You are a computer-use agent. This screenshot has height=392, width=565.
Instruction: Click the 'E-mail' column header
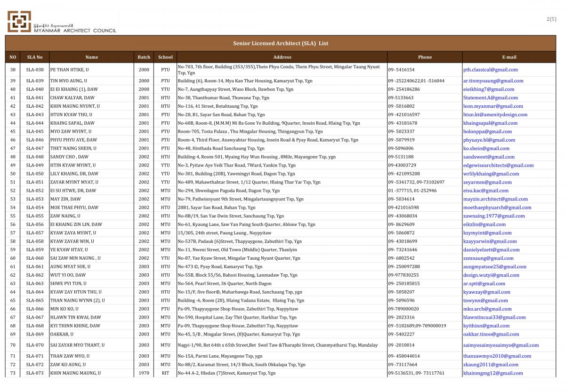click(509, 57)
